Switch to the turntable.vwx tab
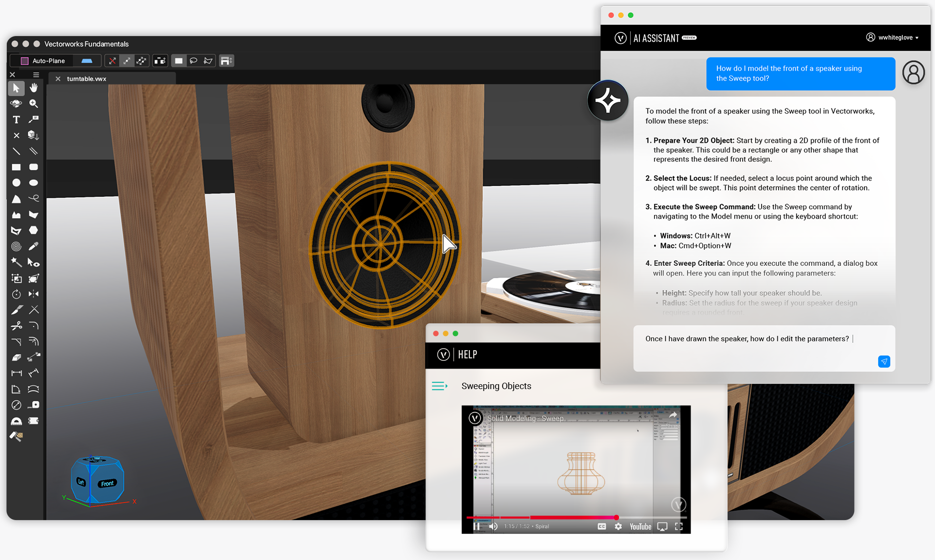The image size is (935, 560). click(87, 78)
